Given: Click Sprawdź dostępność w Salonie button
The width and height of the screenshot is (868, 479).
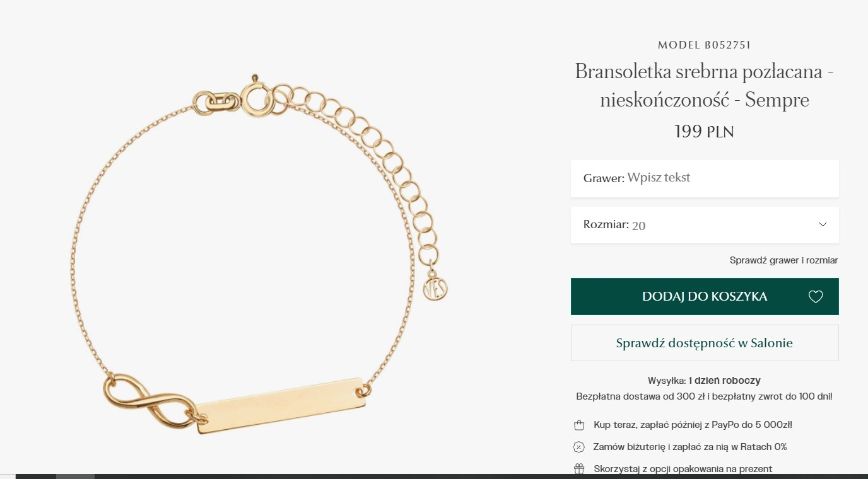Looking at the screenshot, I should (705, 343).
